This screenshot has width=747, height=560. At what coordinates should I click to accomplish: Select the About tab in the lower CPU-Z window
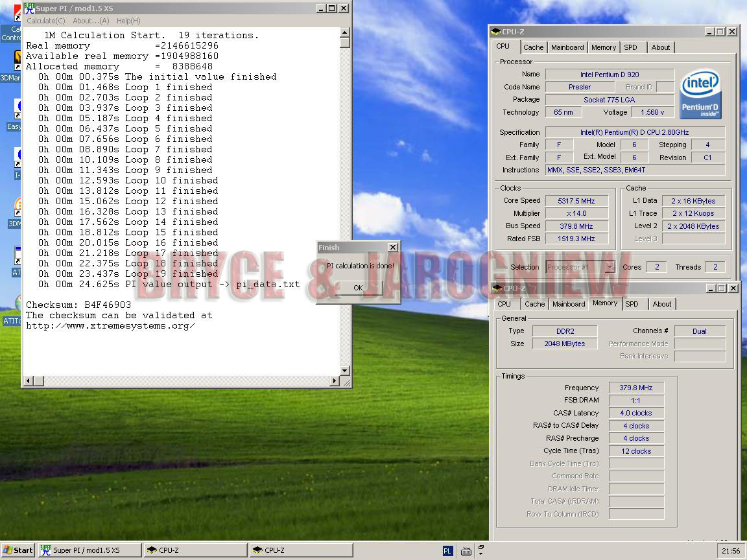(x=662, y=304)
